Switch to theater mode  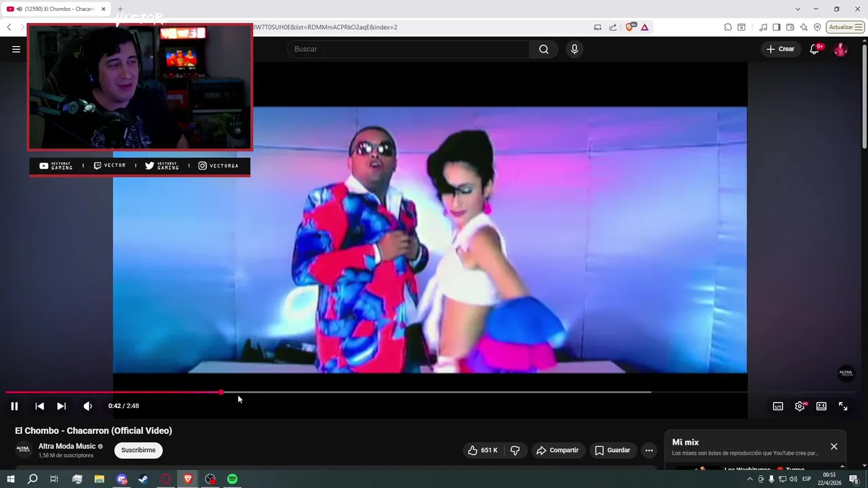[821, 406]
